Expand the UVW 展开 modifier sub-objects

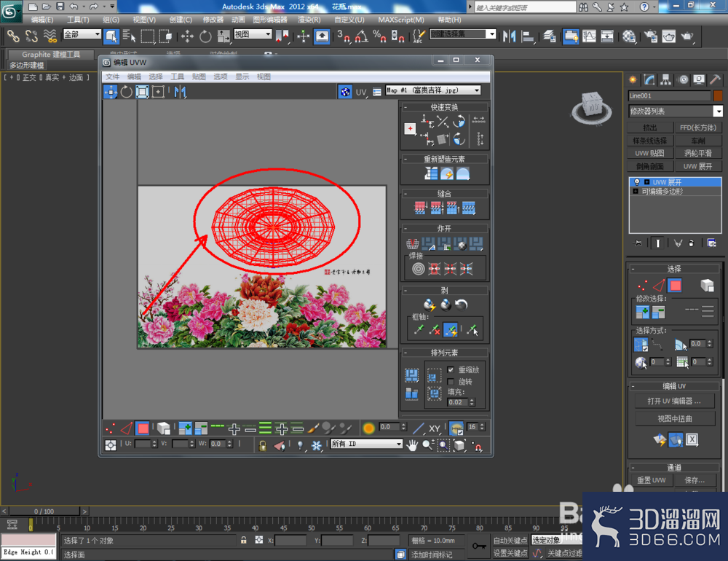646,182
